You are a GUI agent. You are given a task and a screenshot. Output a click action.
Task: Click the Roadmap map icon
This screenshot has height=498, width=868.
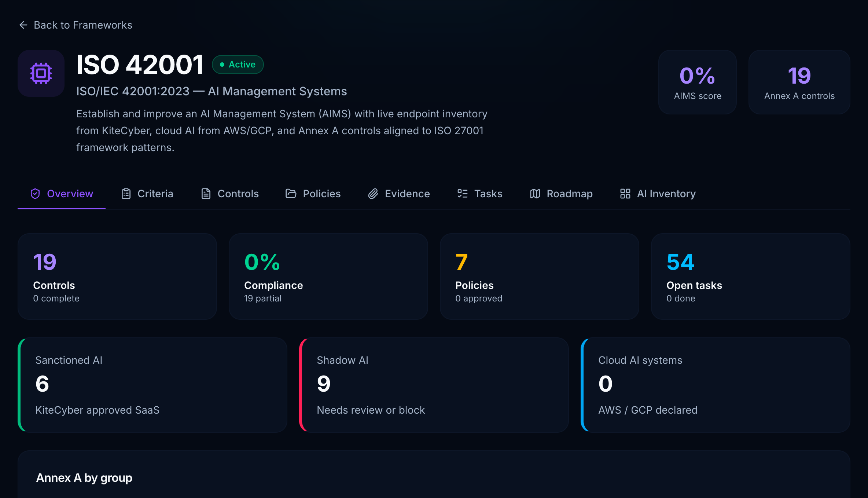(535, 194)
